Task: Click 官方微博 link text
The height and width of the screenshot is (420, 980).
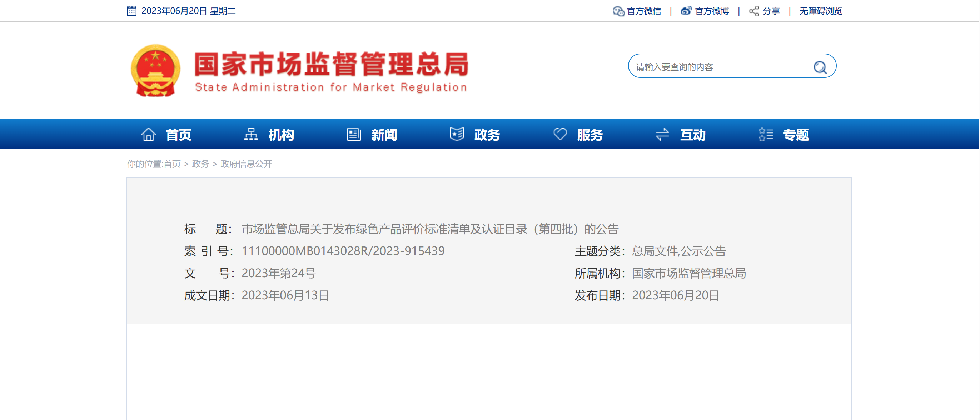Action: coord(712,11)
